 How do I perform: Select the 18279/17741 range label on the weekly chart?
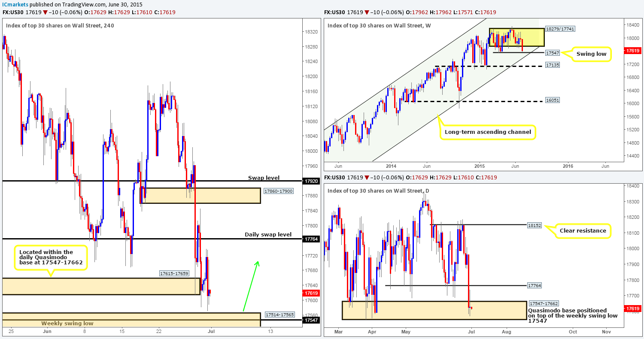[560, 29]
